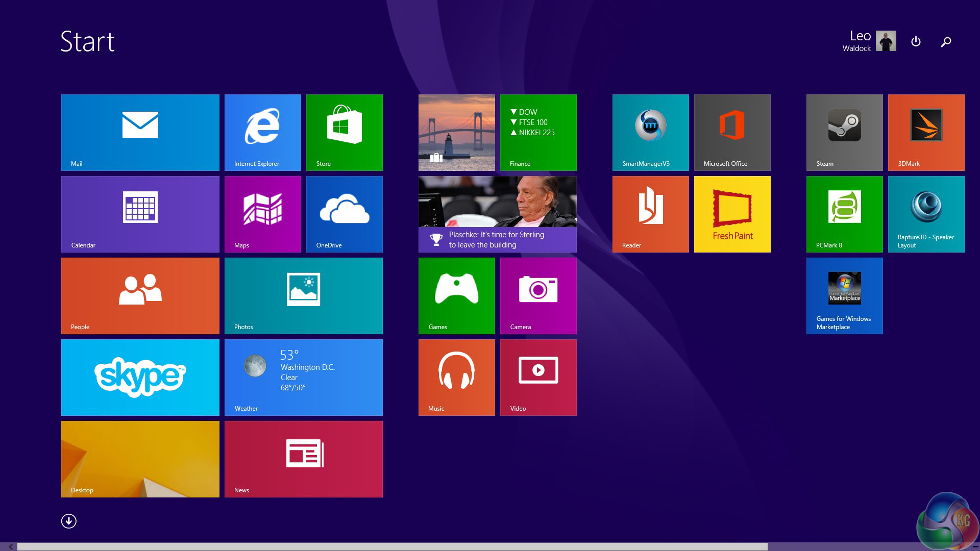
Task: Open the travel lighthouse photo tile
Action: [456, 132]
